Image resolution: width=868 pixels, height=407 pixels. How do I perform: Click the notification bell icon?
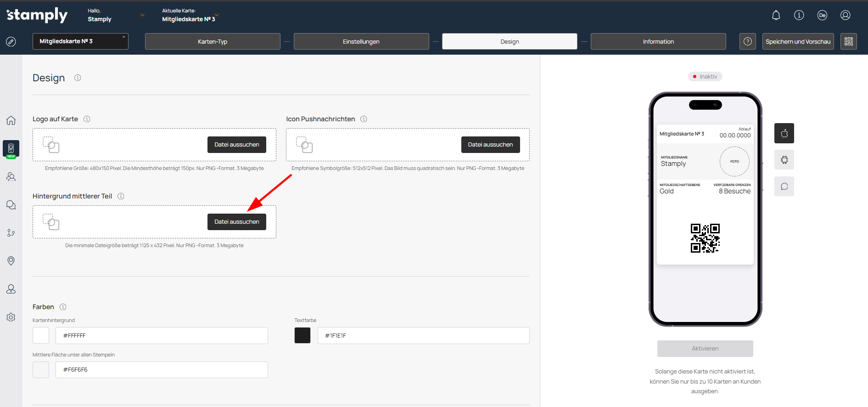pos(776,16)
